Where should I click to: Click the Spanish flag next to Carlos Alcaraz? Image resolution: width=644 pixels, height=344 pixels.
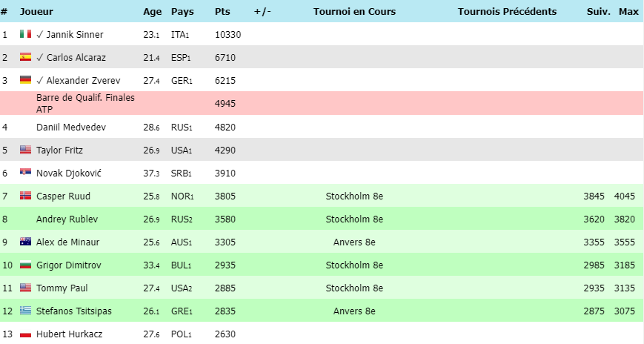click(x=25, y=57)
